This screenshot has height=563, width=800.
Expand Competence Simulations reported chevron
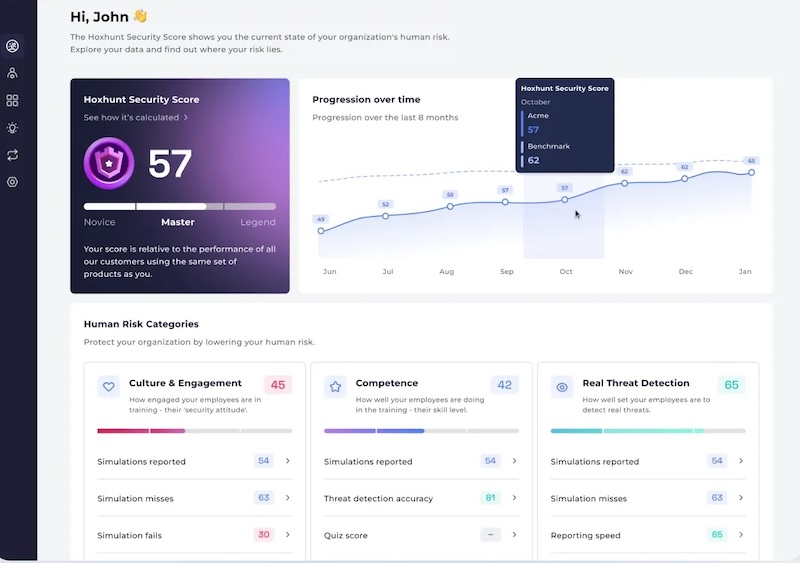[x=514, y=461]
